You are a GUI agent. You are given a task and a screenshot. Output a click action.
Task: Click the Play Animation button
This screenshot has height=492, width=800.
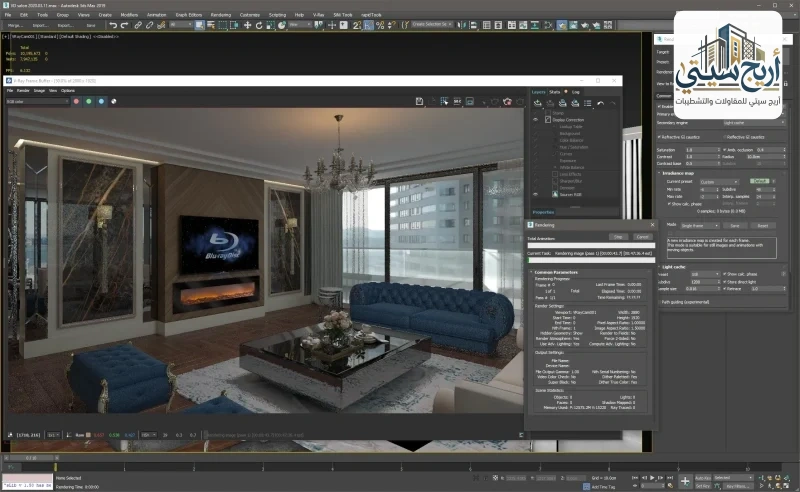(652, 478)
